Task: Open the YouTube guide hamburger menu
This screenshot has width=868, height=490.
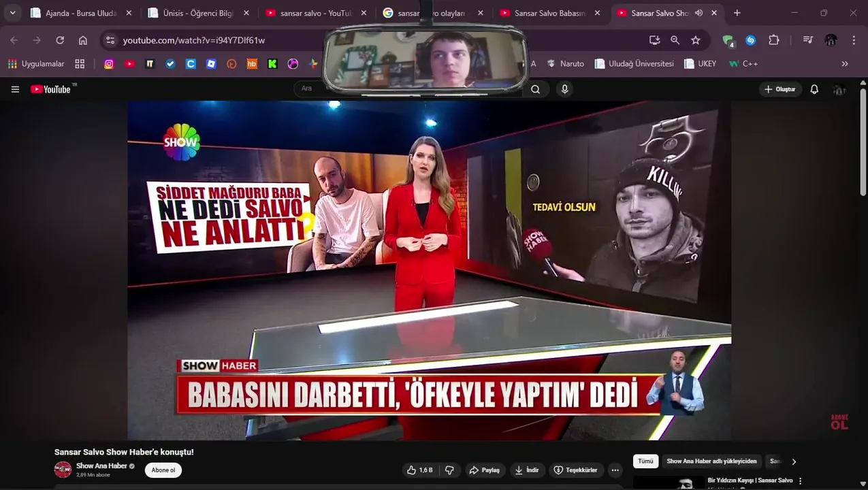Action: tap(15, 89)
